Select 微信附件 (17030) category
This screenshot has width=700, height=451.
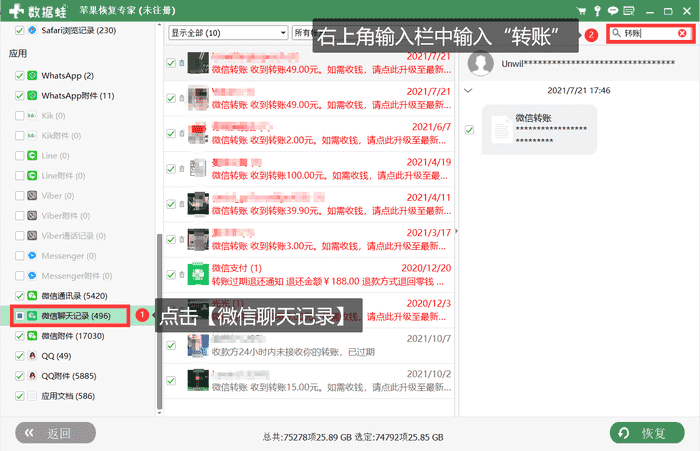coord(73,336)
